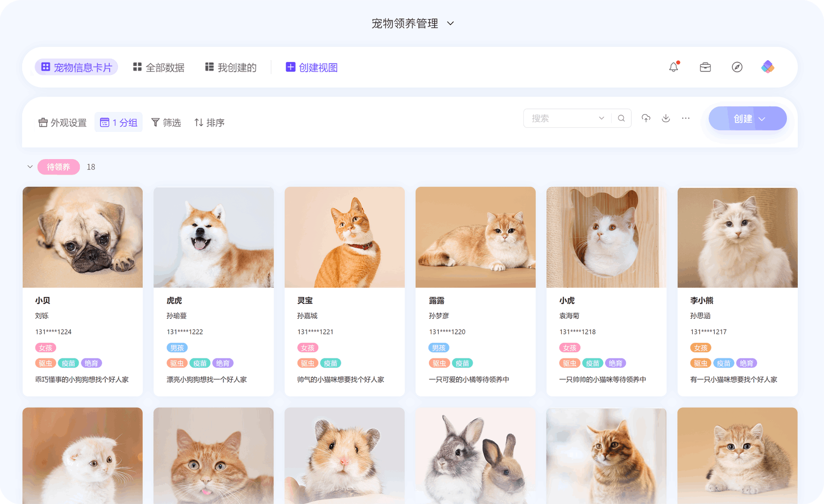The height and width of the screenshot is (504, 824).
Task: Click the 男孩 tag on 露露 card
Action: tap(439, 348)
